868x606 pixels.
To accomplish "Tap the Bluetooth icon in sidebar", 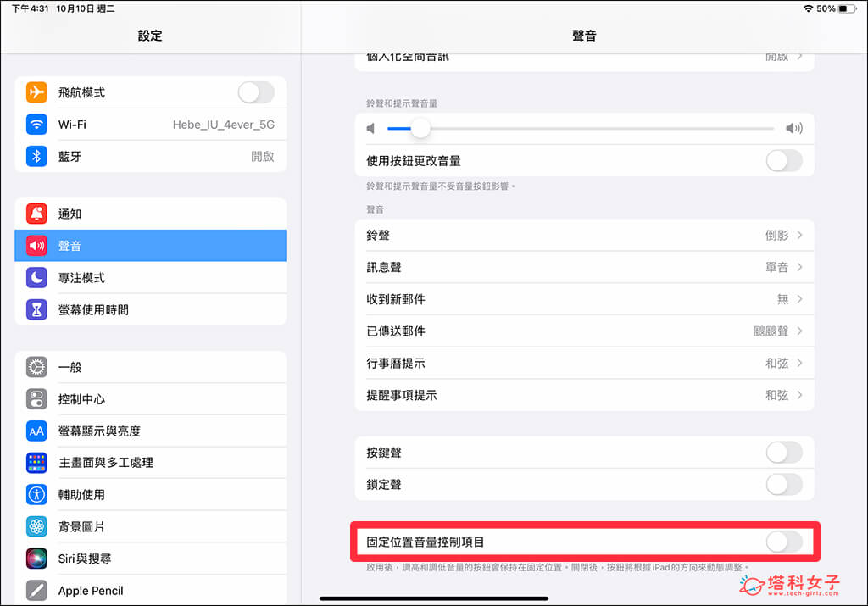I will coord(36,157).
